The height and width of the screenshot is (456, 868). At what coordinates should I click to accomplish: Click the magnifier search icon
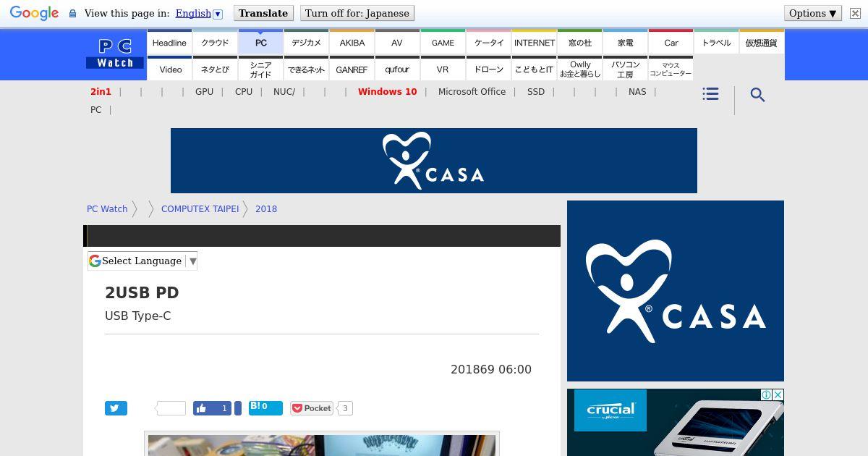click(757, 95)
